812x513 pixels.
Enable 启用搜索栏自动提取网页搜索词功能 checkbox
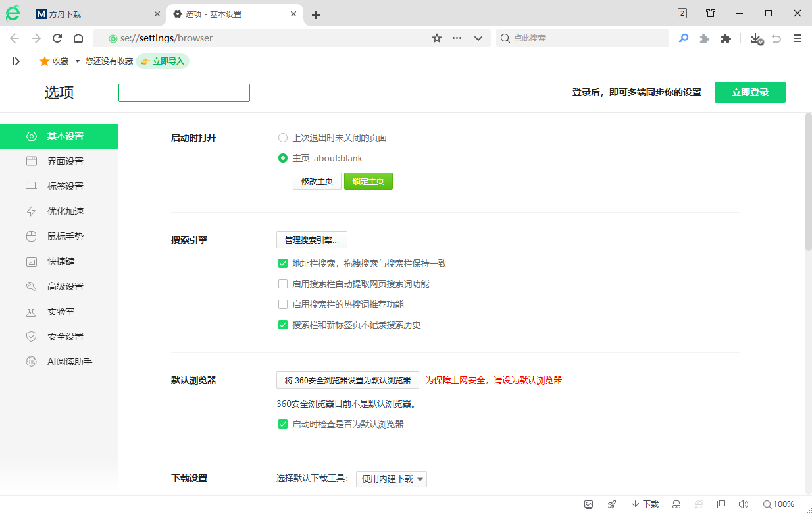[283, 284]
